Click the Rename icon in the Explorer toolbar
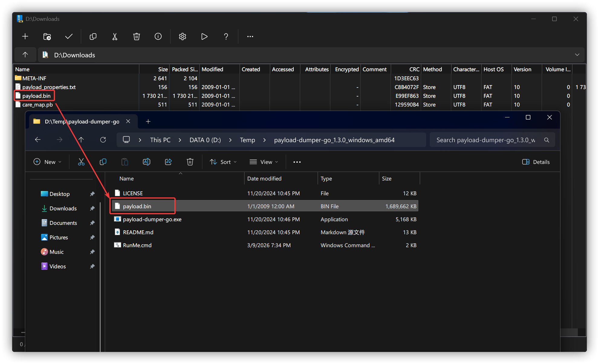 147,162
